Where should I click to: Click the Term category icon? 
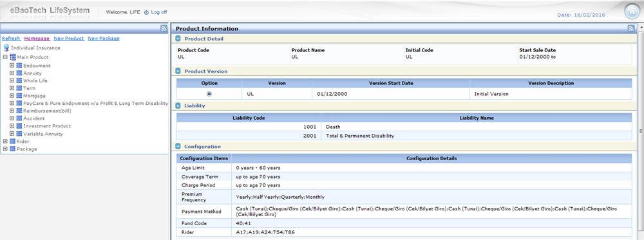point(19,88)
